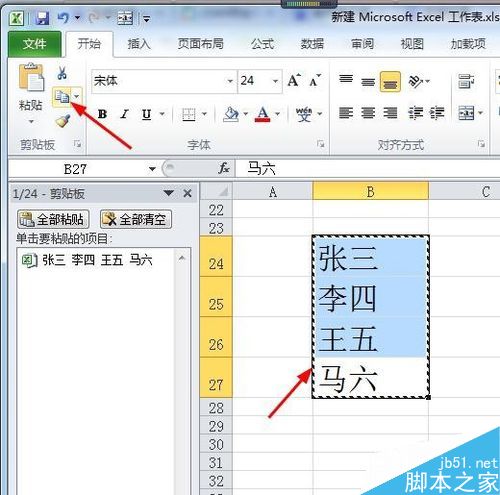Open the clipboard pane options arrow
The height and width of the screenshot is (495, 500).
(169, 193)
